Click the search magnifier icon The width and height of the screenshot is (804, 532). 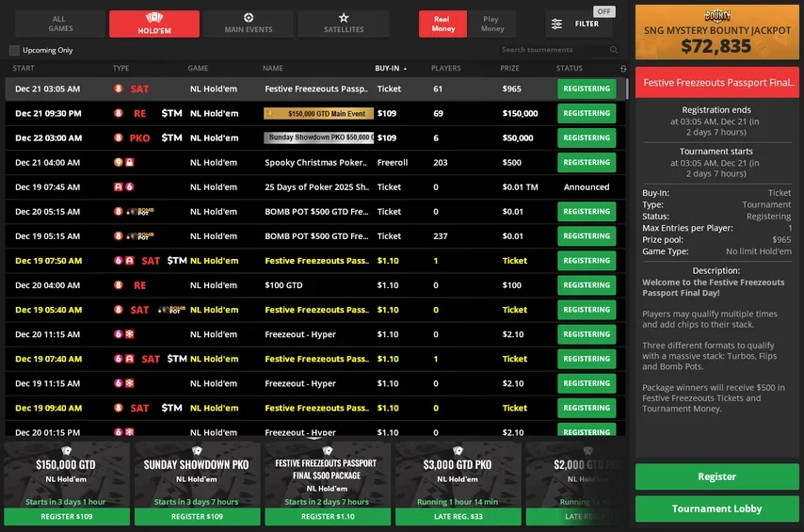[x=614, y=50]
